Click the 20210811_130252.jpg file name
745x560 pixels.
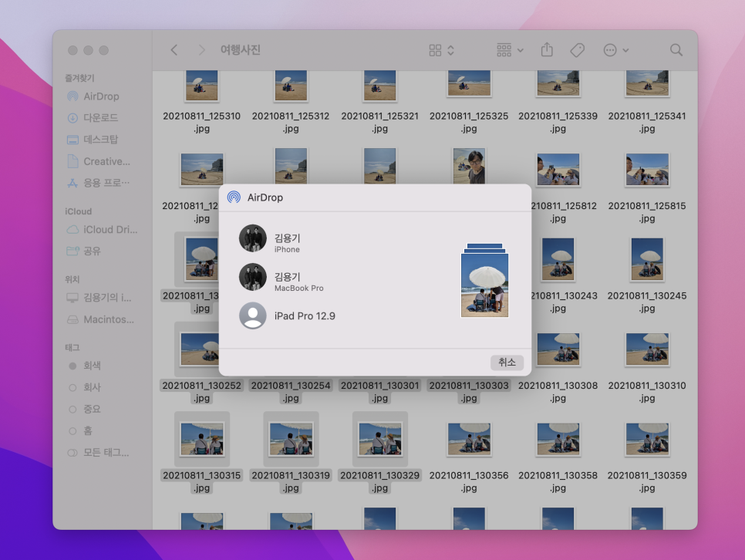[201, 392]
